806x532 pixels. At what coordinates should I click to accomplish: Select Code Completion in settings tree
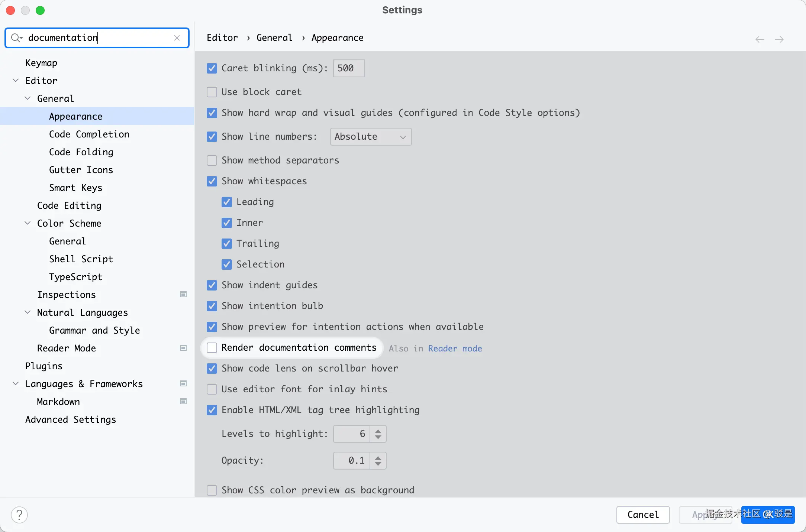[x=89, y=134]
